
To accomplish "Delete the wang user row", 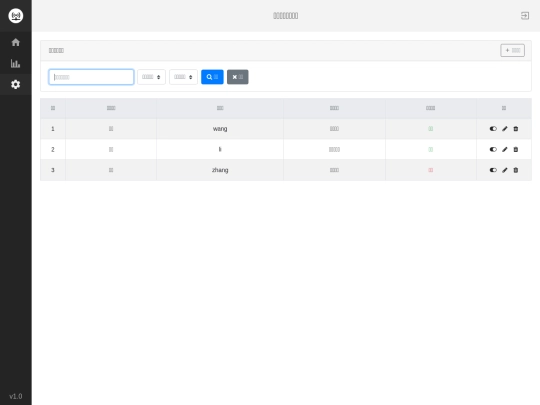I will click(x=516, y=129).
